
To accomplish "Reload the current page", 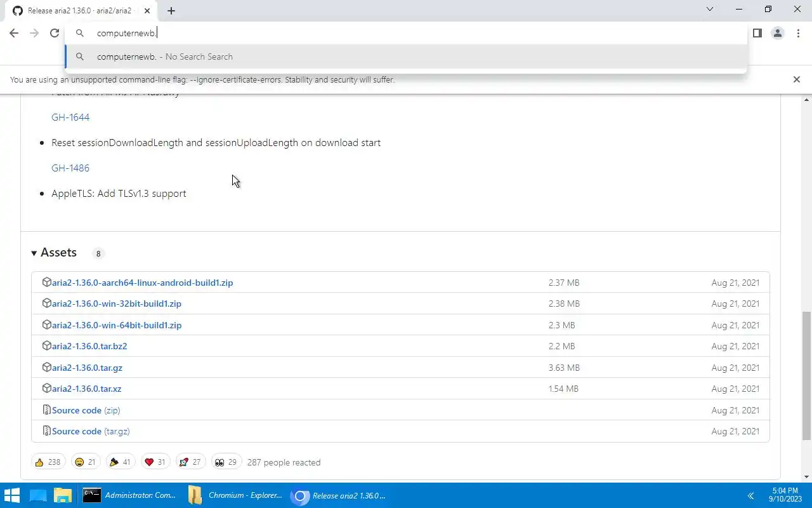I will coord(55,33).
